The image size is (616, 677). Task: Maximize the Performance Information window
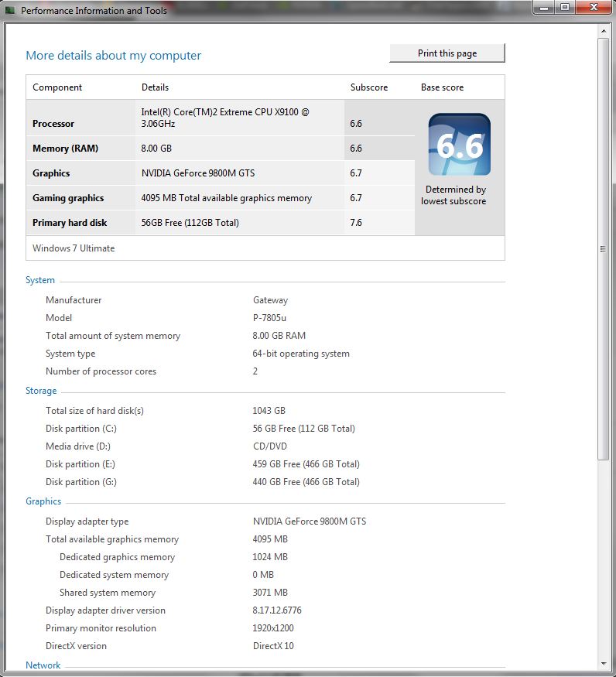pos(565,7)
